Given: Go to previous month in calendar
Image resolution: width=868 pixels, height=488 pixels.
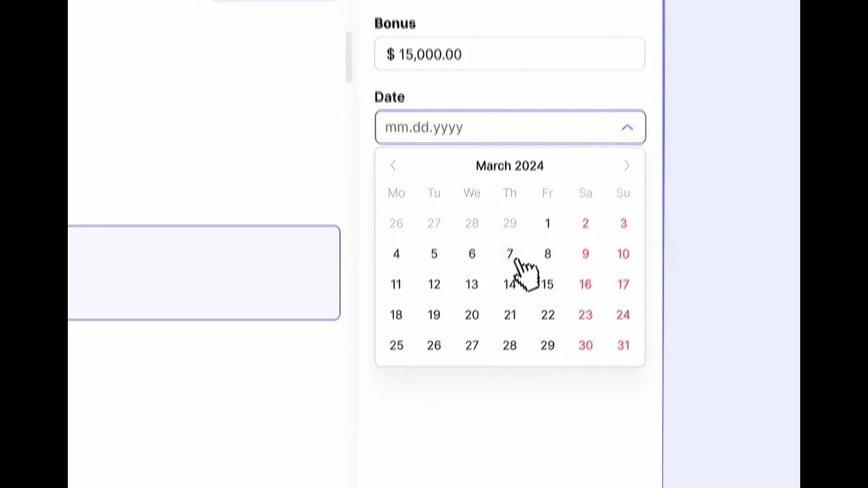Looking at the screenshot, I should tap(393, 165).
